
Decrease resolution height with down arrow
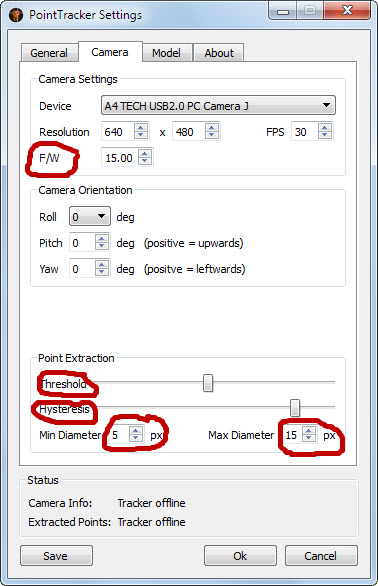coord(212,135)
